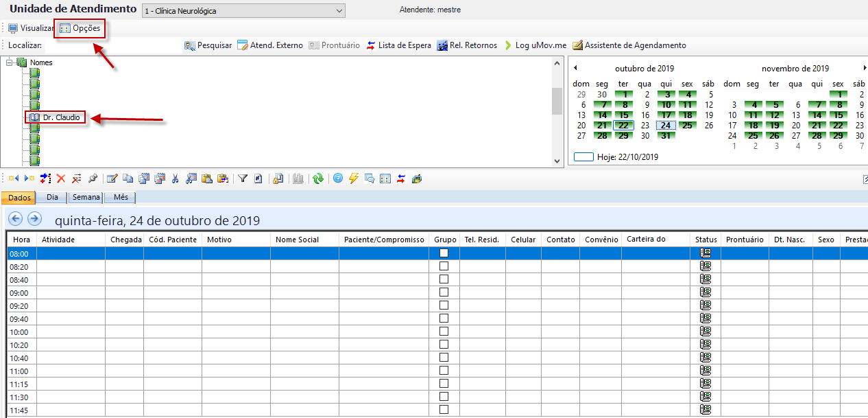Click the funnel filter icon
Screen dimensions: 868x418
click(x=243, y=178)
